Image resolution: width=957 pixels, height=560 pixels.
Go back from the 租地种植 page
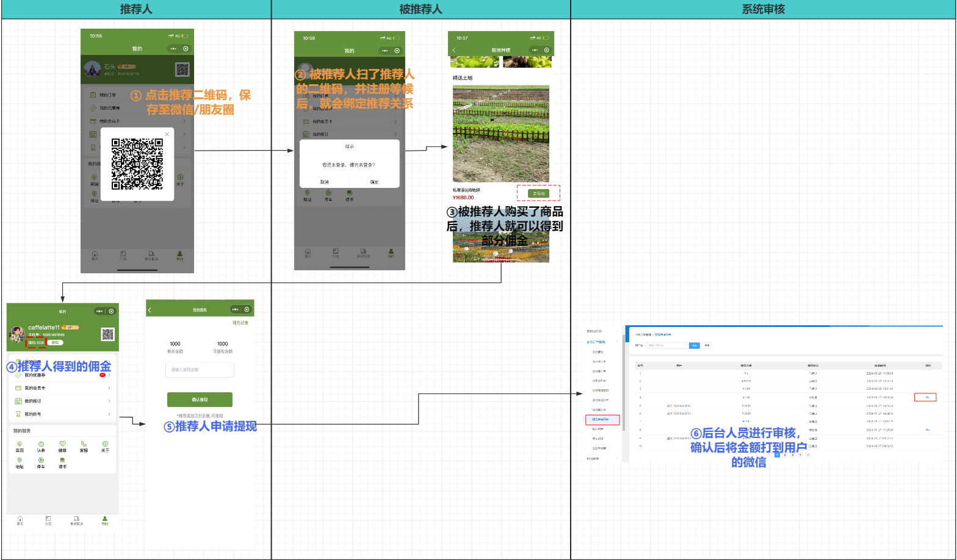(454, 50)
